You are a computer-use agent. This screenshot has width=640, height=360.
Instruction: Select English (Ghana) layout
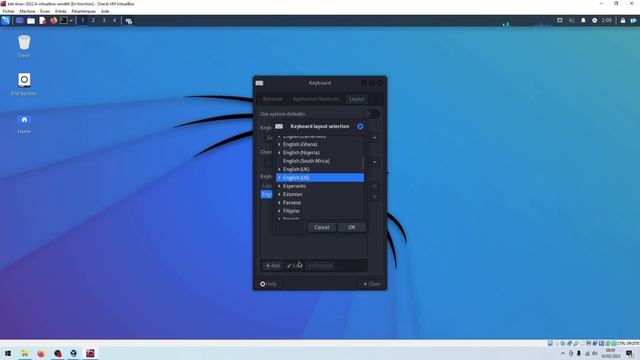point(320,144)
